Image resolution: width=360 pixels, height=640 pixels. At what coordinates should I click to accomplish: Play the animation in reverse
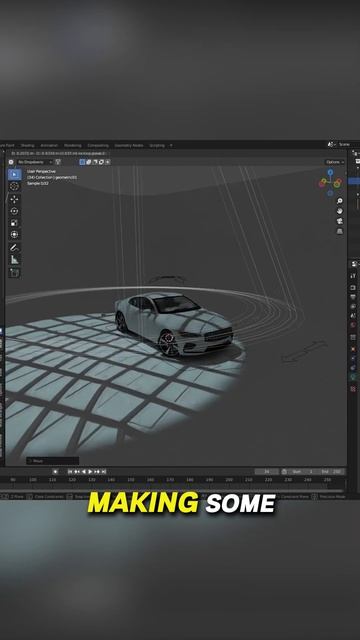84,471
